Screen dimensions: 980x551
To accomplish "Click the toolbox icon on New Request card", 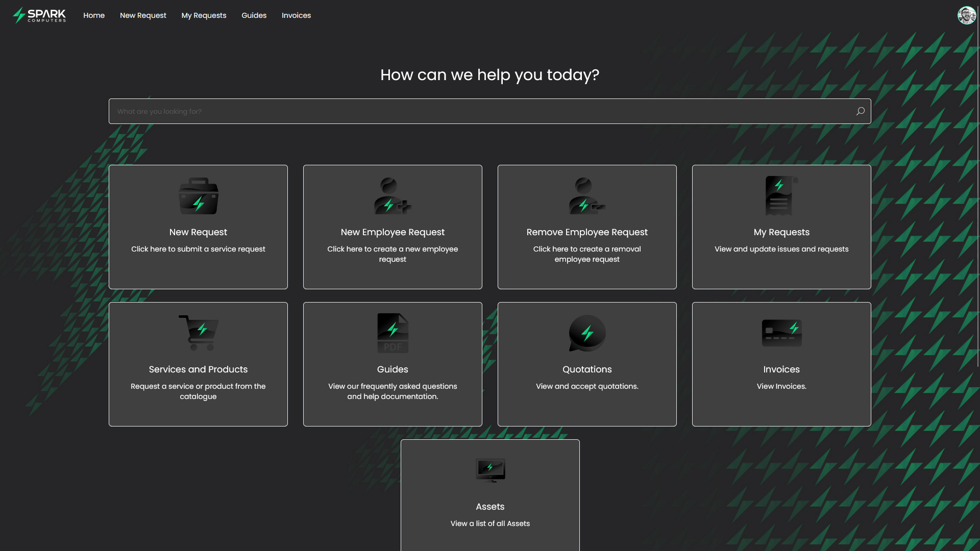I will tap(198, 196).
